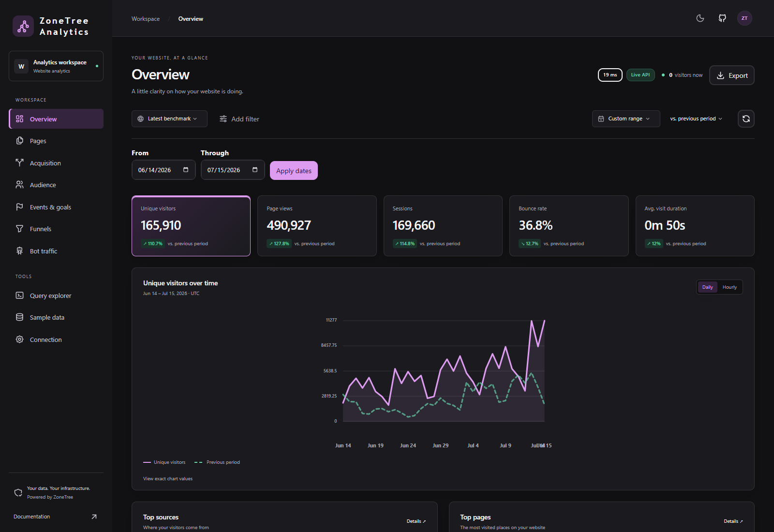Click the Live API badge
774x532 pixels.
click(640, 75)
